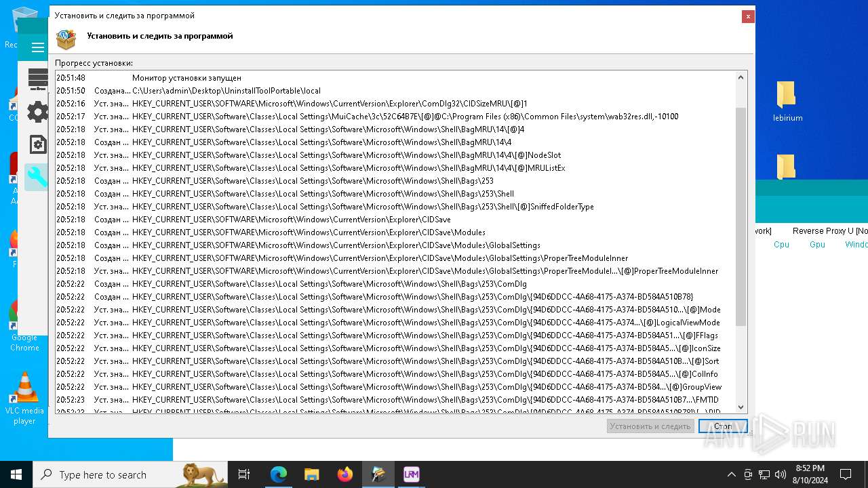Launch Firefox from taskbar
The image size is (868, 488).
click(x=344, y=474)
